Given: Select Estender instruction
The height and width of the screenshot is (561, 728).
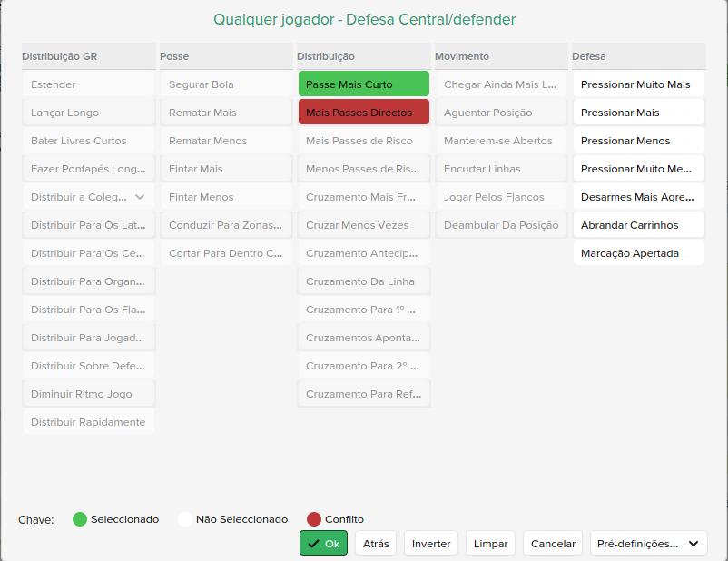Looking at the screenshot, I should 88,84.
